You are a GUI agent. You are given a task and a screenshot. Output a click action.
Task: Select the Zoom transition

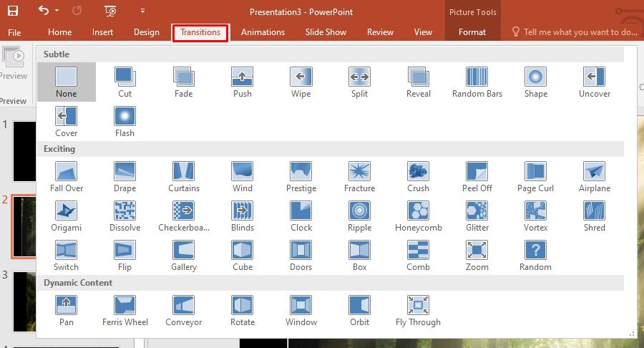pos(477,256)
